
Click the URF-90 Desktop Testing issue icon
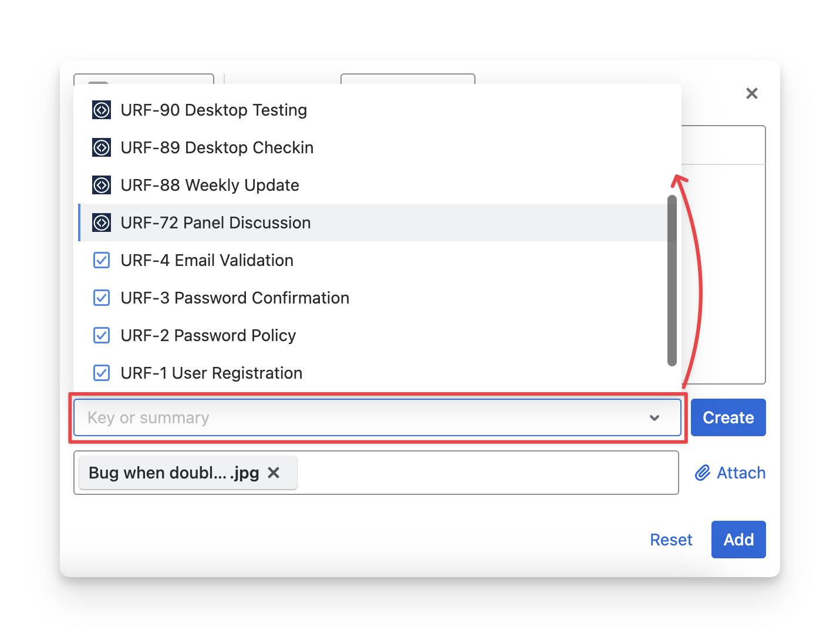(102, 110)
